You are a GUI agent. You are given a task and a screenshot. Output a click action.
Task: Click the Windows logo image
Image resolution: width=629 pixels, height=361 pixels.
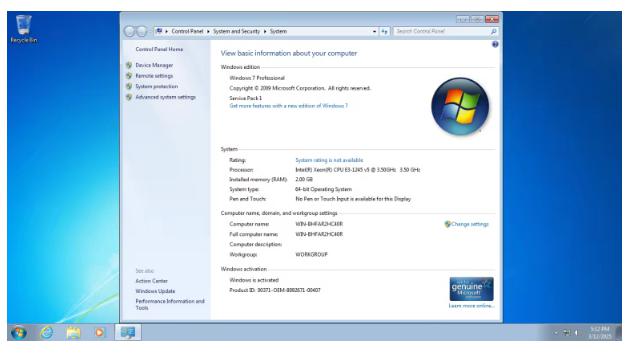[460, 106]
